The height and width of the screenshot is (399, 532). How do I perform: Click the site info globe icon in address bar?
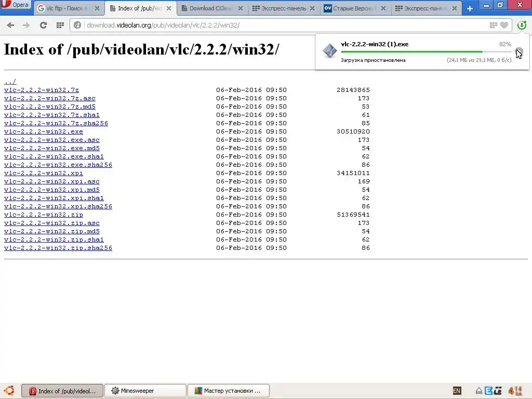pyautogui.click(x=77, y=25)
